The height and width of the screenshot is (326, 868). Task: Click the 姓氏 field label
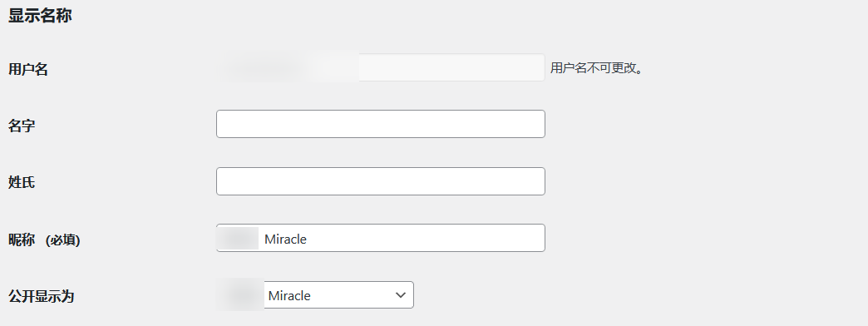[22, 183]
